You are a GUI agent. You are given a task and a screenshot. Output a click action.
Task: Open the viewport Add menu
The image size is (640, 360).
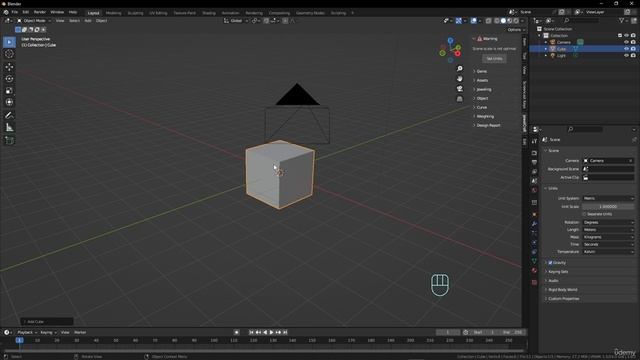(88, 20)
